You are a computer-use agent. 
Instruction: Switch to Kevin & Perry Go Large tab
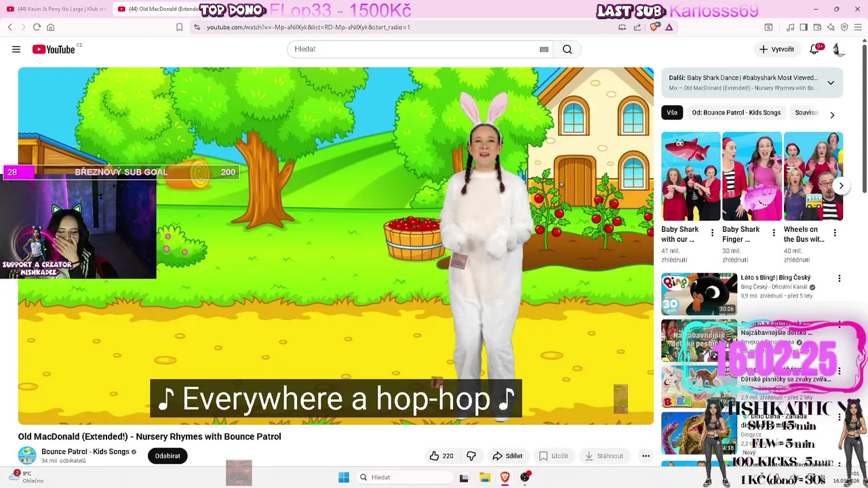coord(56,9)
